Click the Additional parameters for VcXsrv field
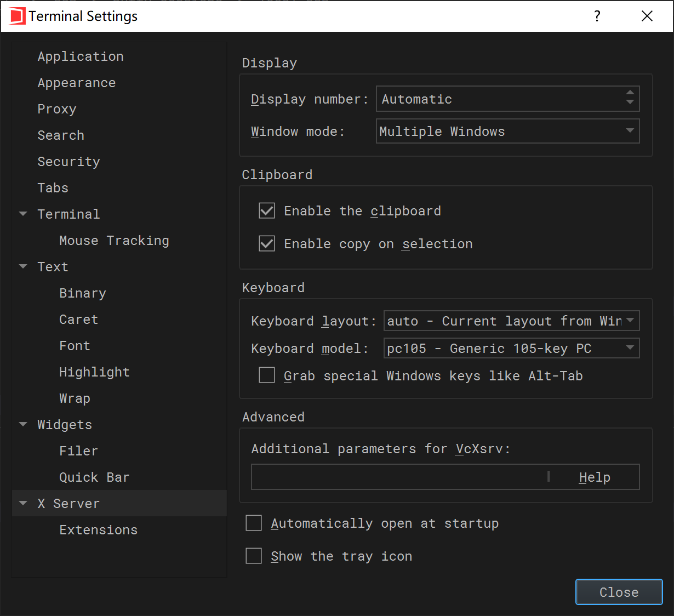This screenshot has height=616, width=674. pos(400,477)
